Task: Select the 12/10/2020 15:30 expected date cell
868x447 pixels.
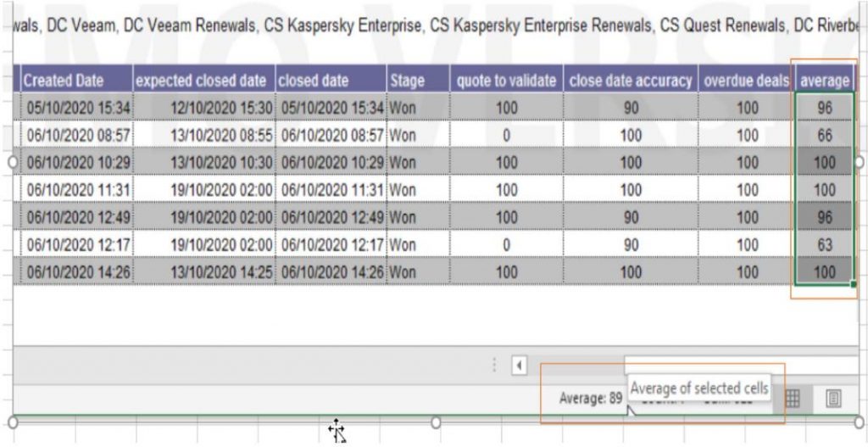Action: coord(220,108)
